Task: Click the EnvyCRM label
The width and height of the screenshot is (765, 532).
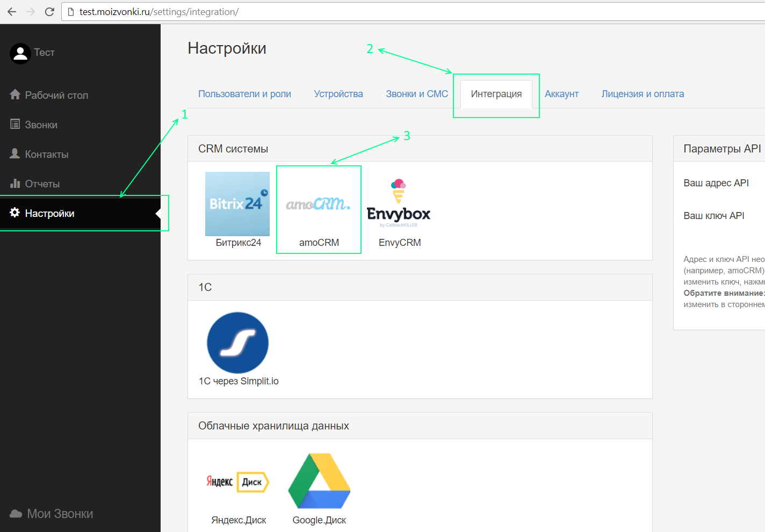Action: tap(400, 243)
